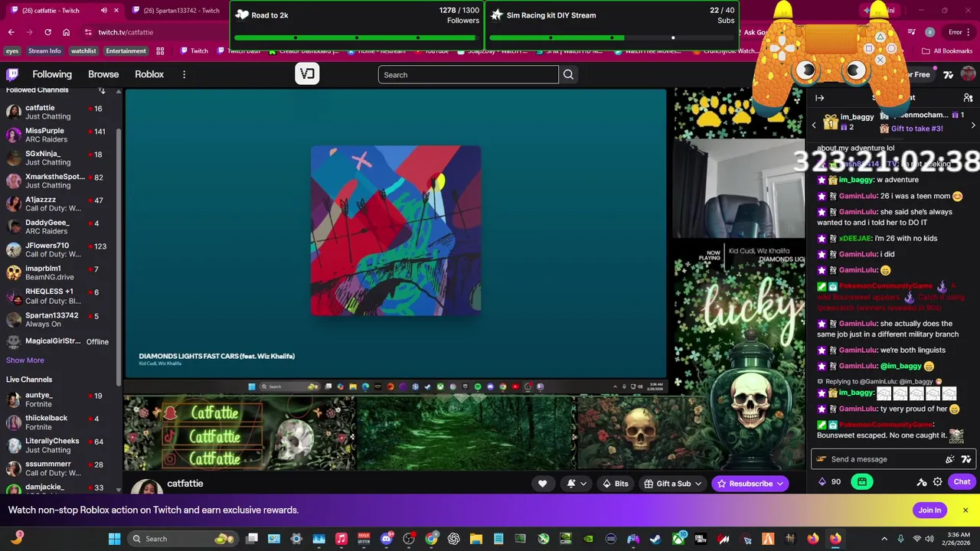
Task: Click Gift to take #3 link
Action: click(916, 129)
